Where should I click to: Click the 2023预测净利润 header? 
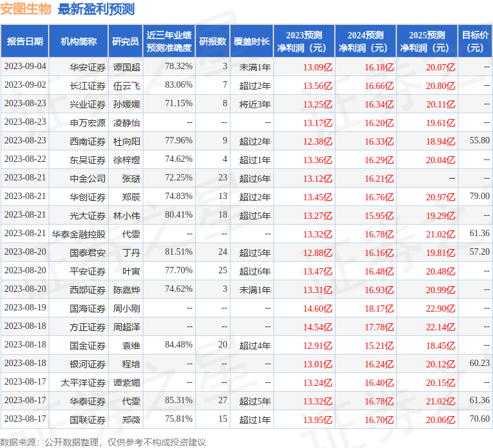click(x=304, y=41)
